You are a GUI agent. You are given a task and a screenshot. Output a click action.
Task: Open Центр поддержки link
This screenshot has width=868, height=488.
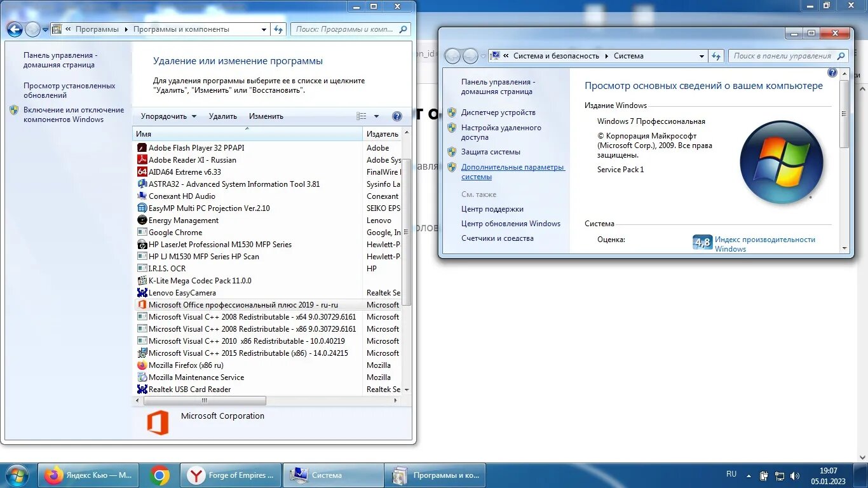coord(492,209)
